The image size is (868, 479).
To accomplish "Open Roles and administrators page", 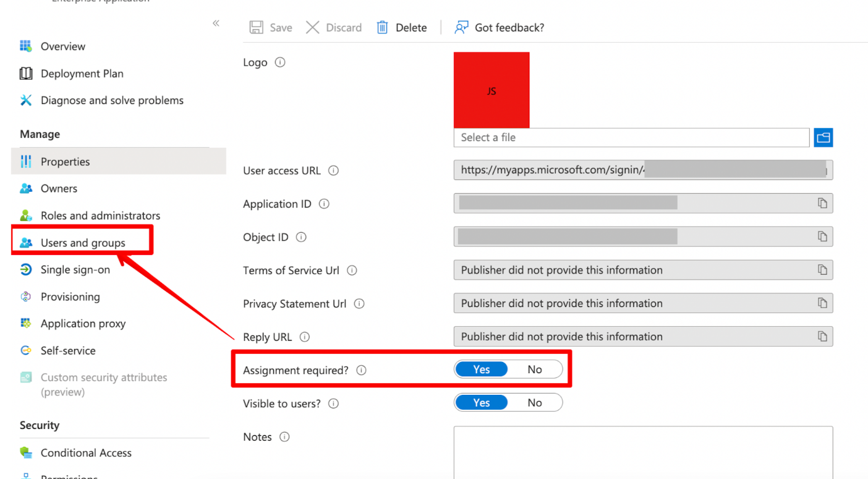I will (100, 215).
